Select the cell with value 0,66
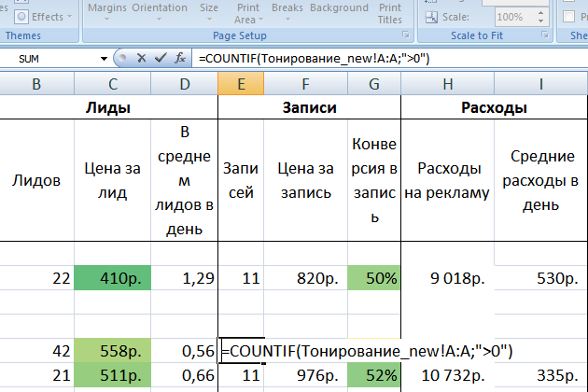This screenshot has height=392, width=588. (x=185, y=375)
